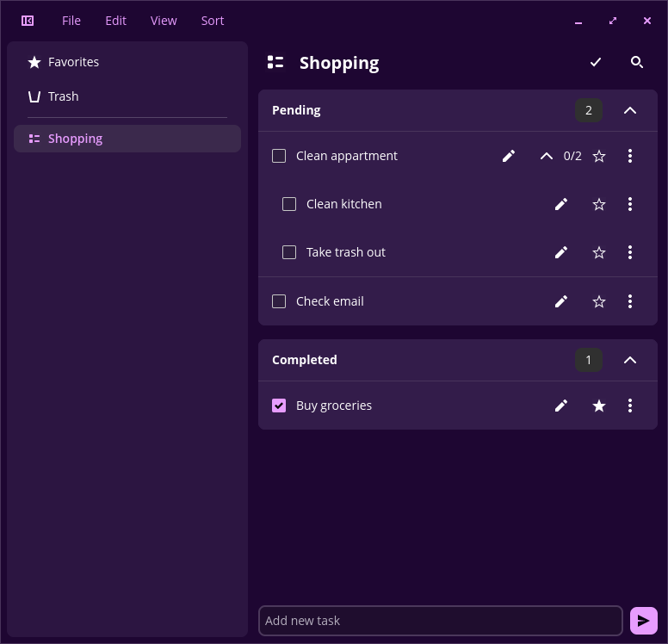The image size is (668, 644).
Task: Check the Take trash out checkbox
Action: coord(289,252)
